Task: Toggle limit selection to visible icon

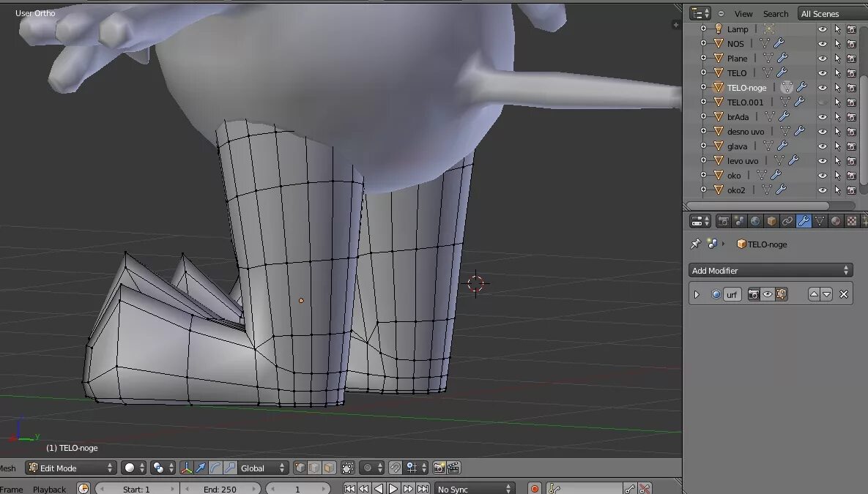Action: click(x=348, y=468)
